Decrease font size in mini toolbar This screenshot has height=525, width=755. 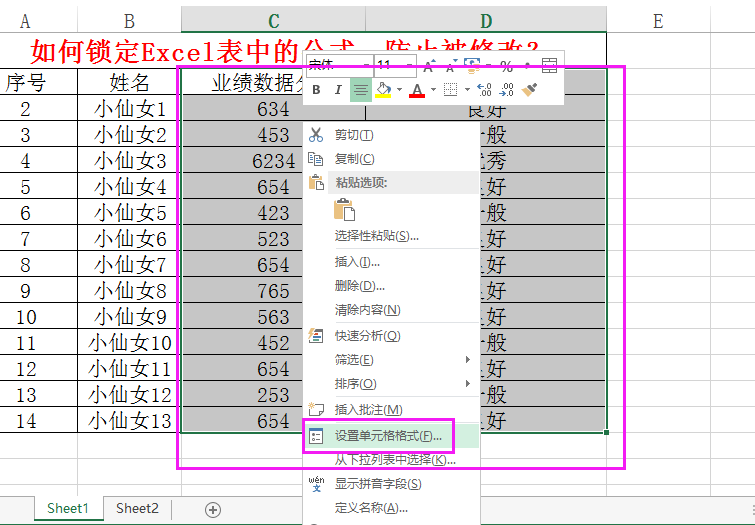tap(451, 66)
